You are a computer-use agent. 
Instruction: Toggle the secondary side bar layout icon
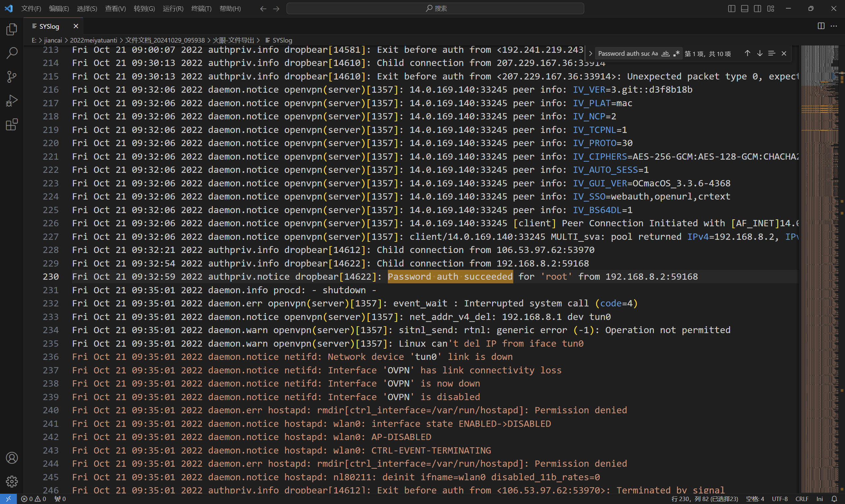[x=757, y=9]
